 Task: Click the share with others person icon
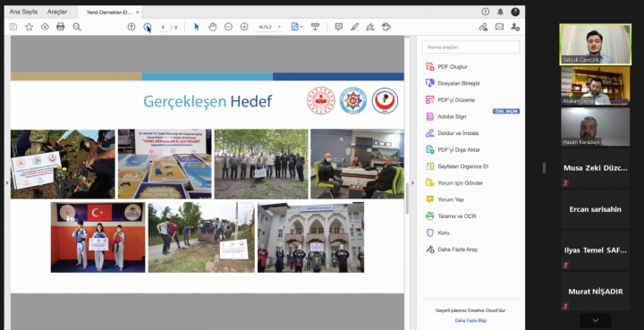tap(515, 27)
